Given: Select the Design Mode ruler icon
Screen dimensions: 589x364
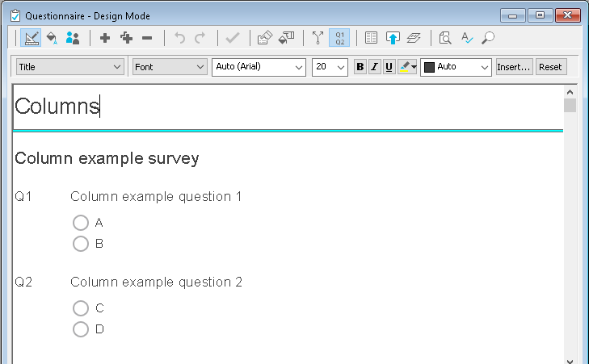Looking at the screenshot, I should pos(31,38).
